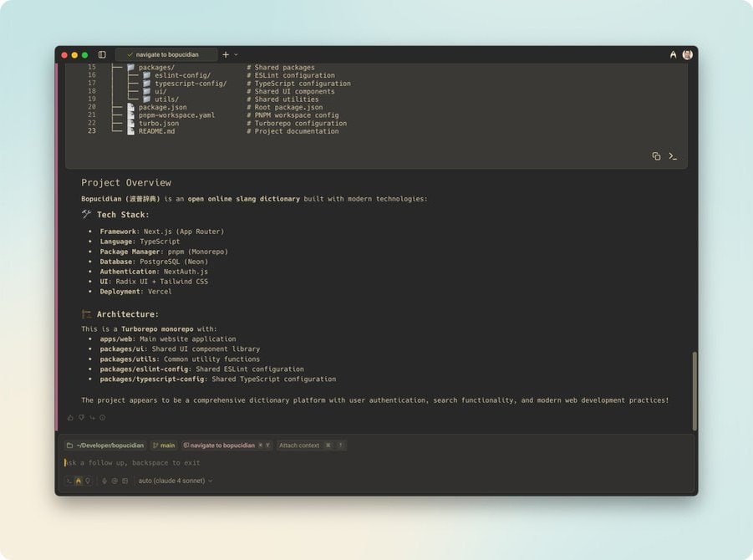
Task: Click the 'packages/eslint-config' architecture bullet
Action: [201, 369]
